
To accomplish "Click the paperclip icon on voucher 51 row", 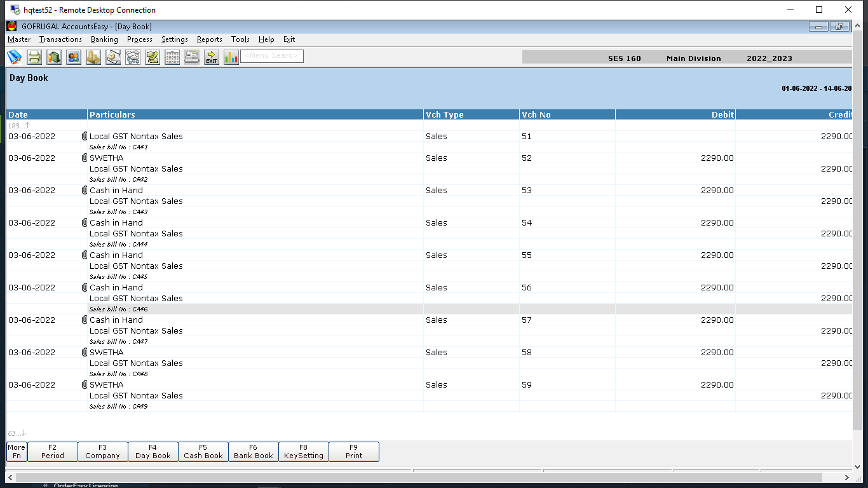I will coord(85,136).
